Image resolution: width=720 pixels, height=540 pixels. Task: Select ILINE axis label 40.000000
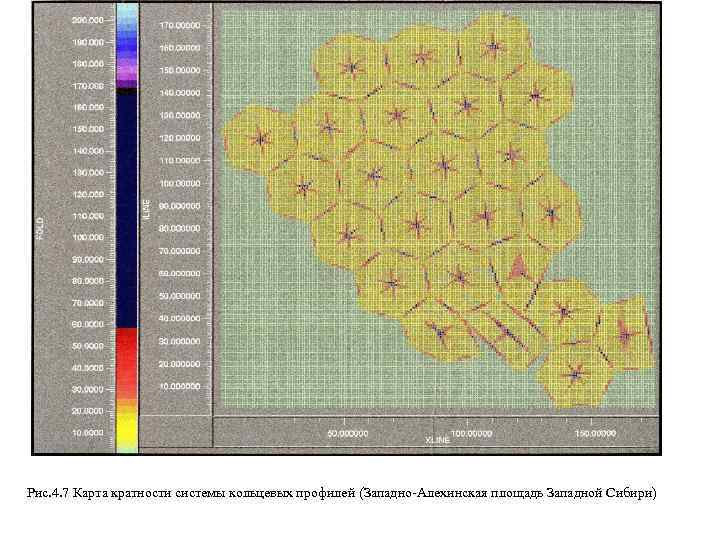point(180,318)
